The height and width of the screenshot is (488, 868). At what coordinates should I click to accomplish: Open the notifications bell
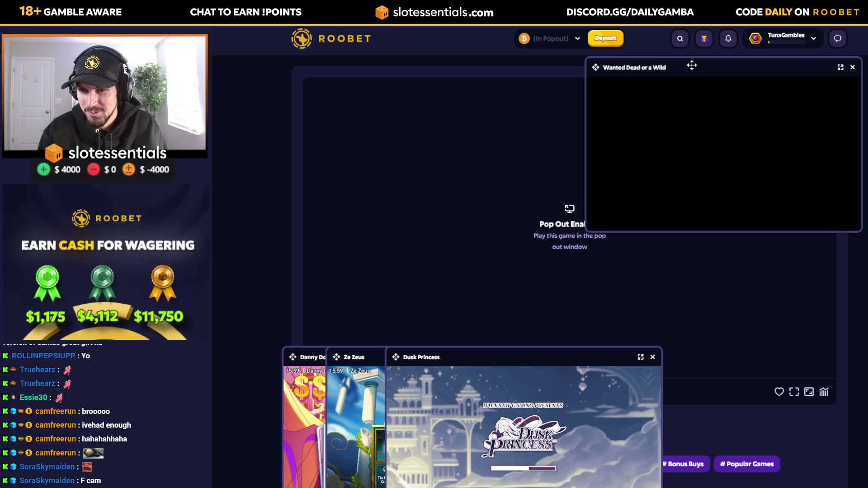point(728,38)
